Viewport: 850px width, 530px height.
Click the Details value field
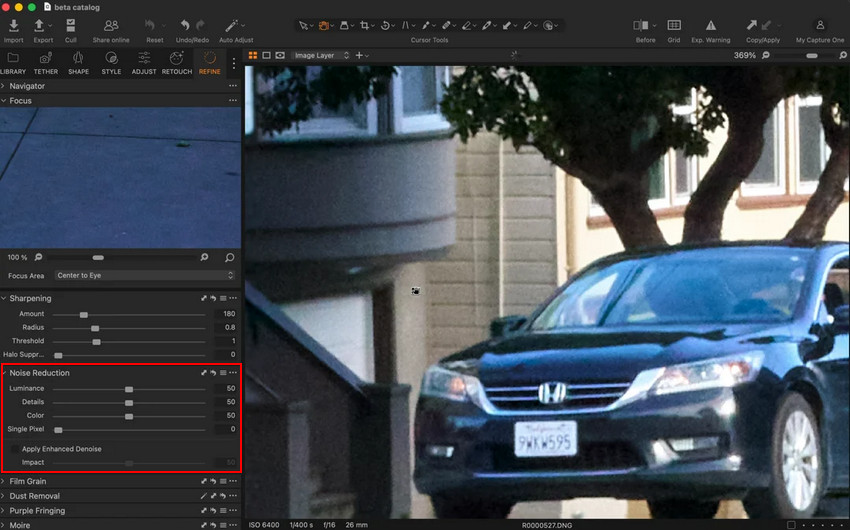[226, 402]
